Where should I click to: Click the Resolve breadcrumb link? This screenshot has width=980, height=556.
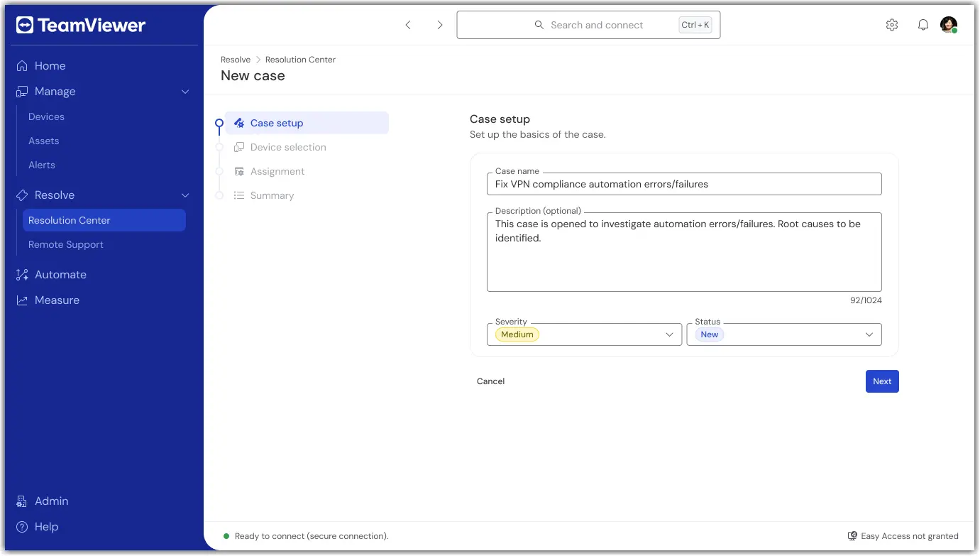point(236,60)
